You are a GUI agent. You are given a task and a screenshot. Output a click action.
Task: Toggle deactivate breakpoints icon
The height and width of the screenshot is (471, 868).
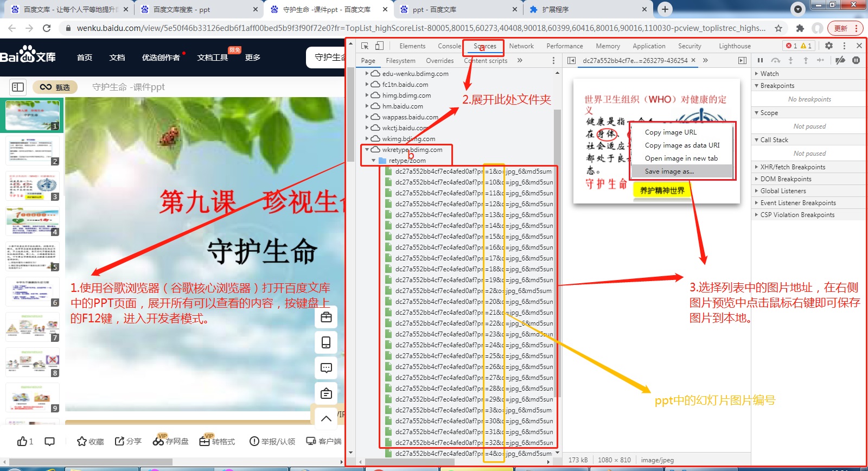[x=840, y=60]
